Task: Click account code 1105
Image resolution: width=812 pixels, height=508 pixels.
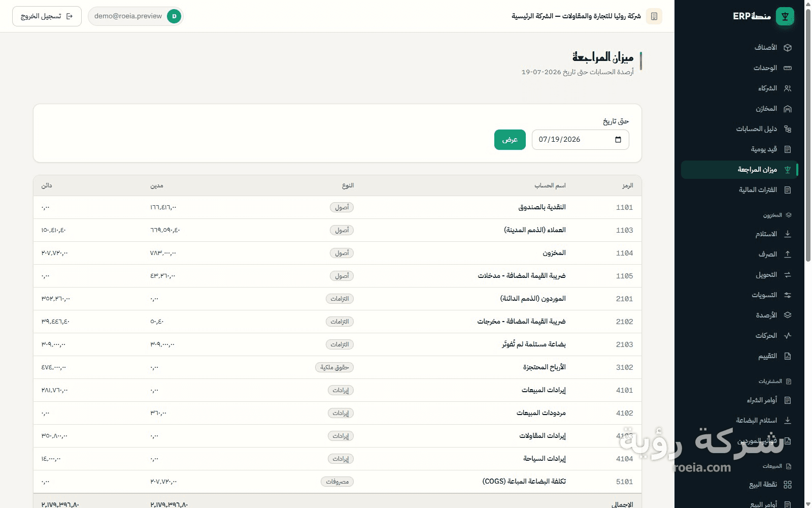Action: pyautogui.click(x=625, y=276)
